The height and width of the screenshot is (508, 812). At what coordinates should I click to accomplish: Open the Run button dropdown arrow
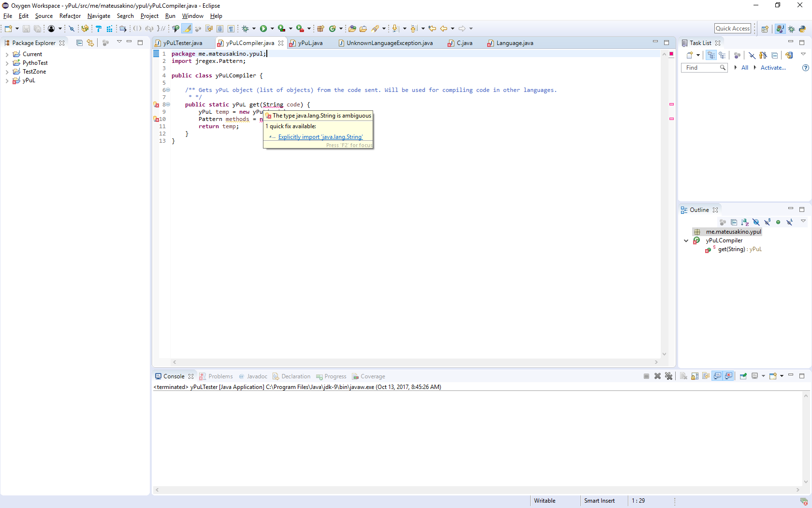272,29
